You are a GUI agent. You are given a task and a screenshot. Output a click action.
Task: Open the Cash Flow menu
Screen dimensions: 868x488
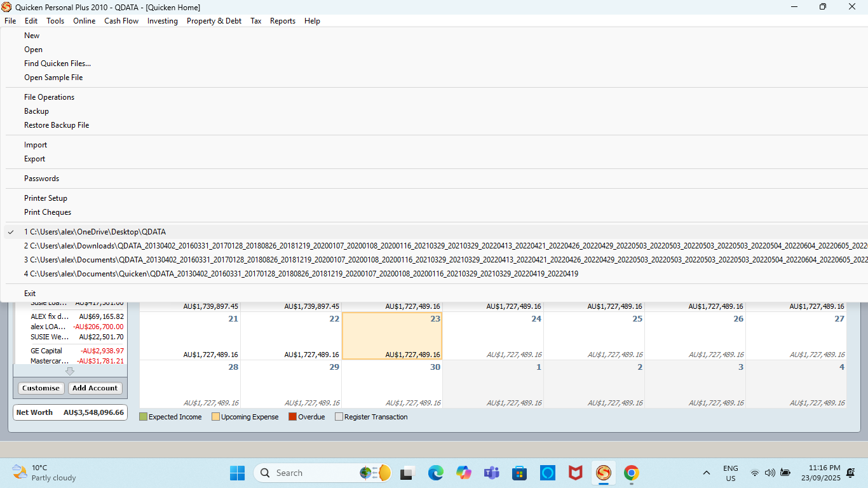coord(121,21)
